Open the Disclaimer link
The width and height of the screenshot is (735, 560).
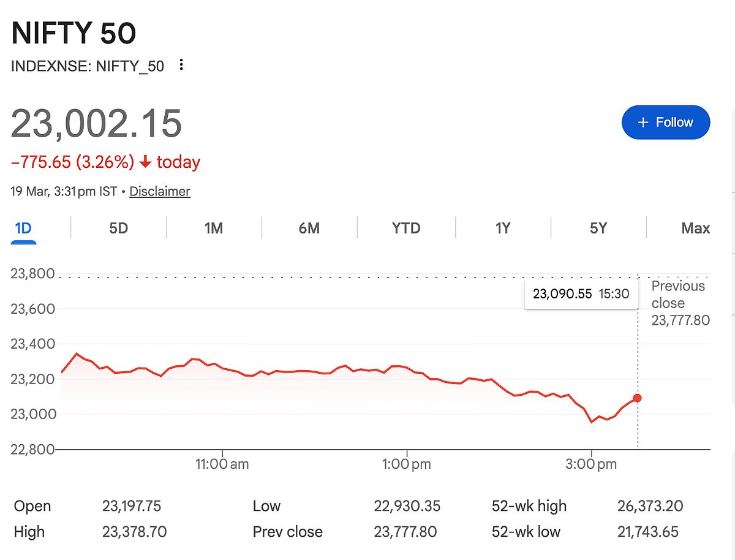[x=160, y=192]
